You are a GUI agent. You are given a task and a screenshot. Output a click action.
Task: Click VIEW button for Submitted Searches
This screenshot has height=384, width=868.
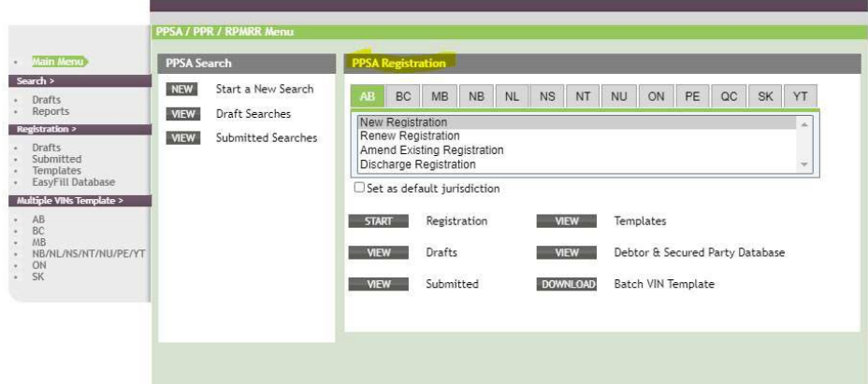[x=182, y=138]
